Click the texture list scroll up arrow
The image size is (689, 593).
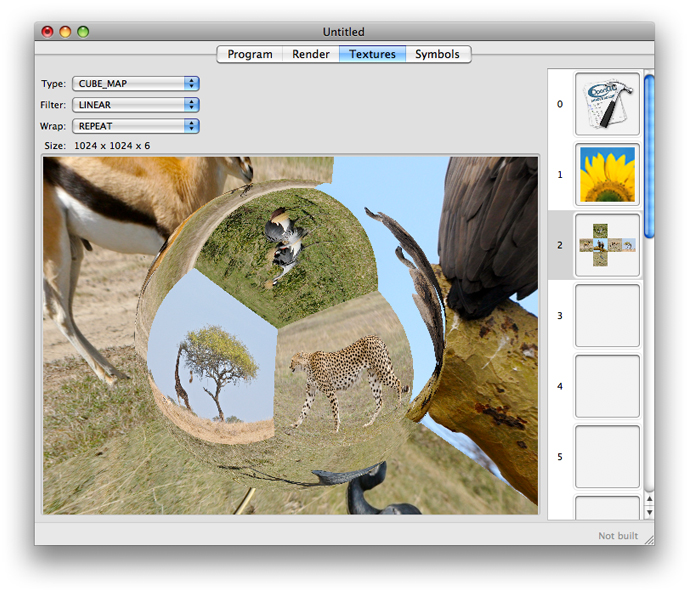coord(649,498)
